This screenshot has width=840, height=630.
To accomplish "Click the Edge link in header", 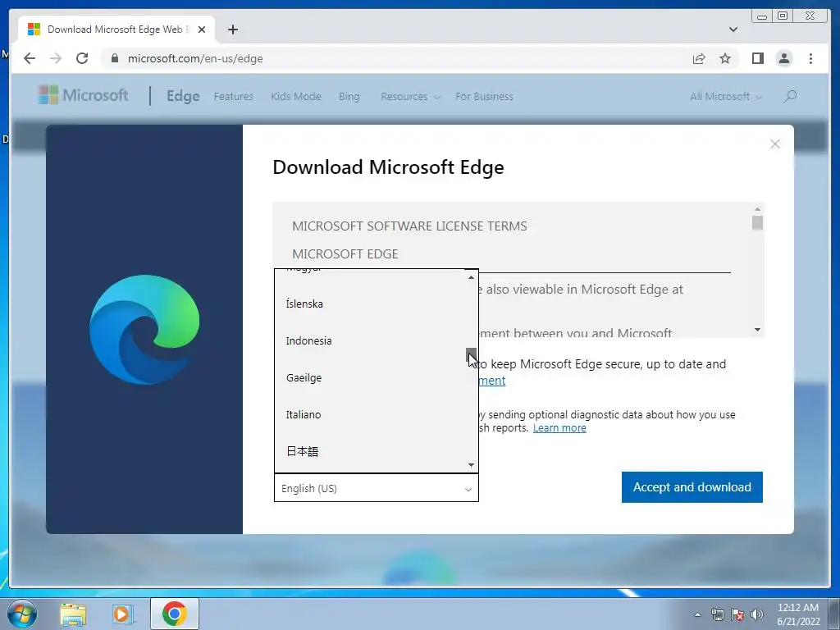I will [183, 96].
